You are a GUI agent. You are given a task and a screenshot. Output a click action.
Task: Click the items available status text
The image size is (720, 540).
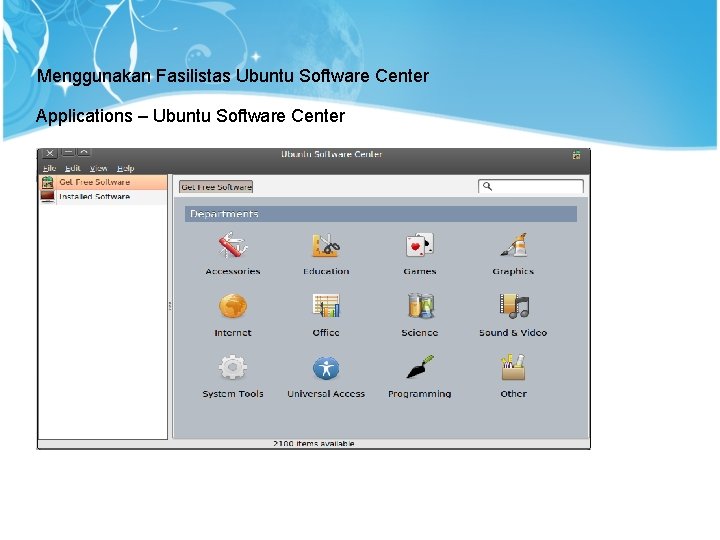click(x=314, y=444)
